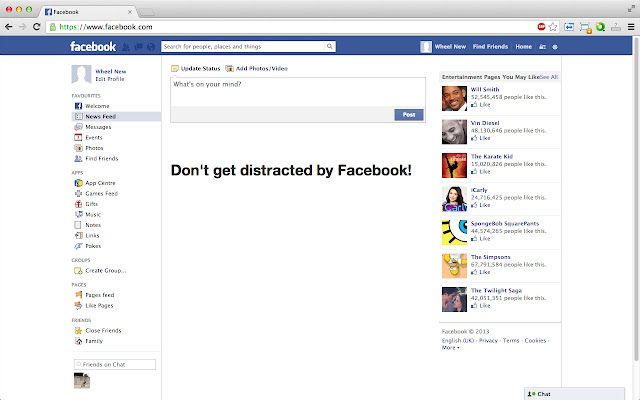Click the facebook logo

tap(93, 47)
